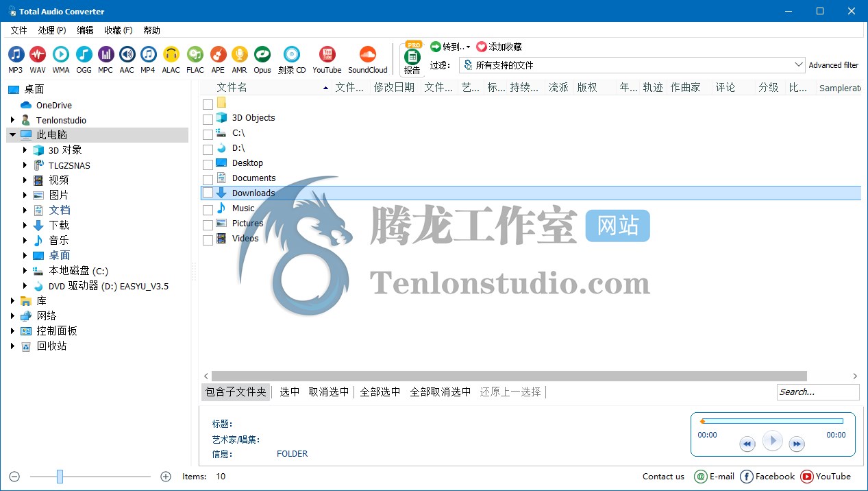Click the zoom size slider handle
Image resolution: width=868 pixels, height=491 pixels.
(x=60, y=476)
